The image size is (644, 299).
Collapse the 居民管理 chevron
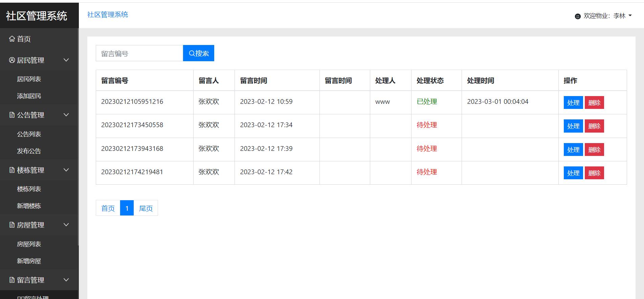tap(66, 60)
